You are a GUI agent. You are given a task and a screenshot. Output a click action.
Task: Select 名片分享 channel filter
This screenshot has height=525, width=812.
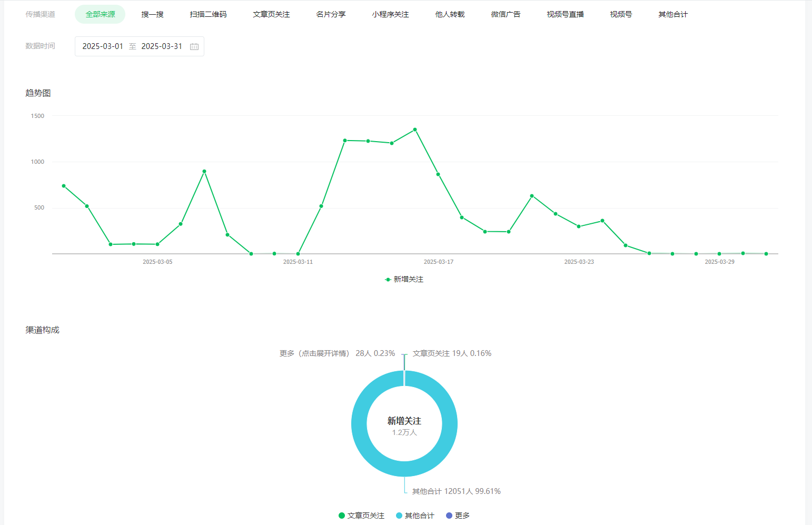(x=331, y=14)
